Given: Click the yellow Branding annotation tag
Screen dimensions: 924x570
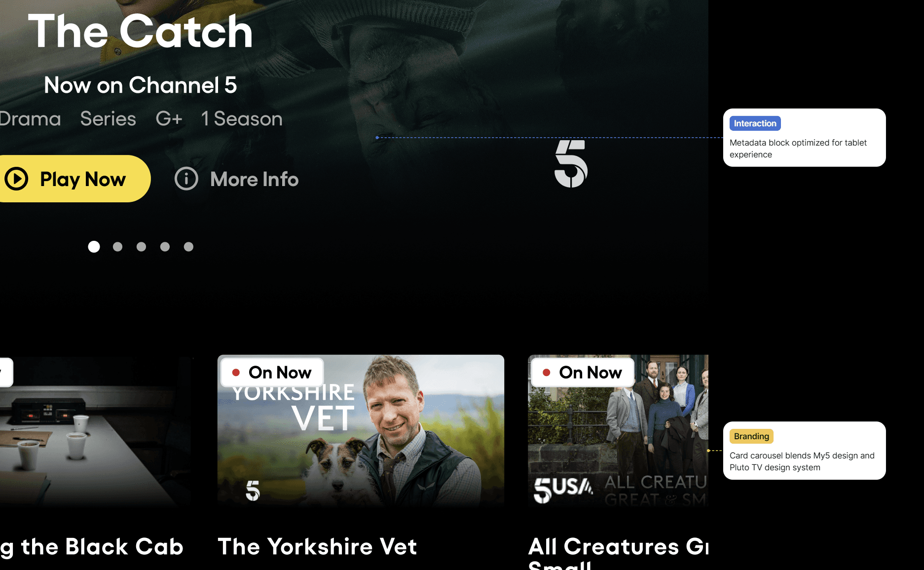Looking at the screenshot, I should pyautogui.click(x=751, y=436).
